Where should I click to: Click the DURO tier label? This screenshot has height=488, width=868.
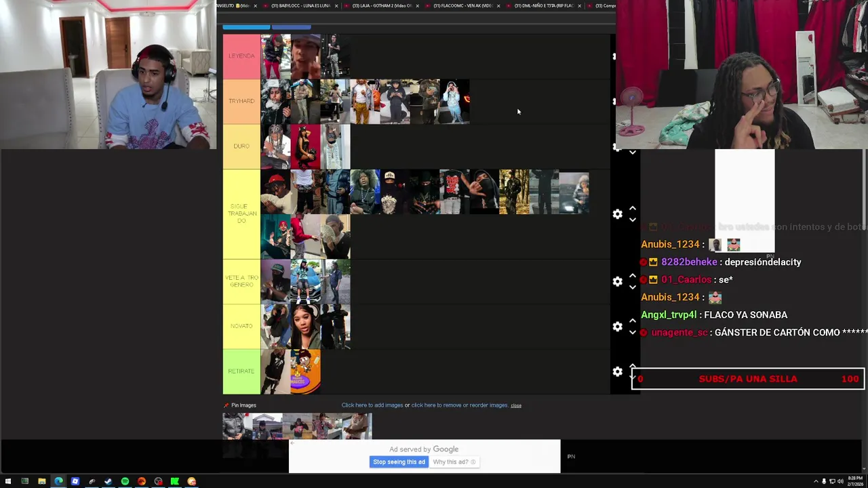241,146
